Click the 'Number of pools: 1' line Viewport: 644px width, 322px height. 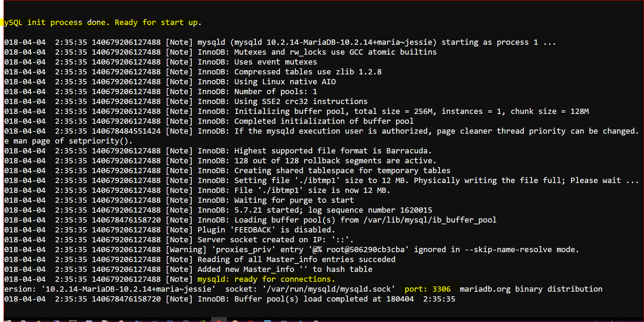coord(276,92)
